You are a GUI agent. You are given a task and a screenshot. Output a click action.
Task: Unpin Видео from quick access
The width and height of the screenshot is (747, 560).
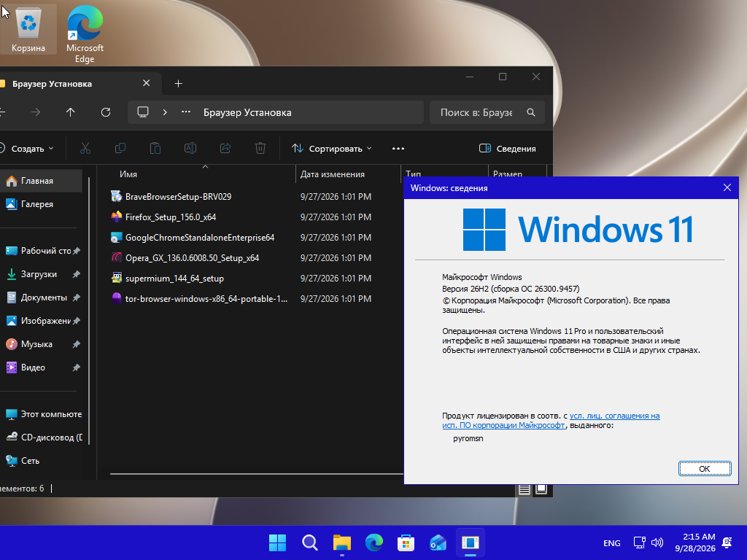76,367
